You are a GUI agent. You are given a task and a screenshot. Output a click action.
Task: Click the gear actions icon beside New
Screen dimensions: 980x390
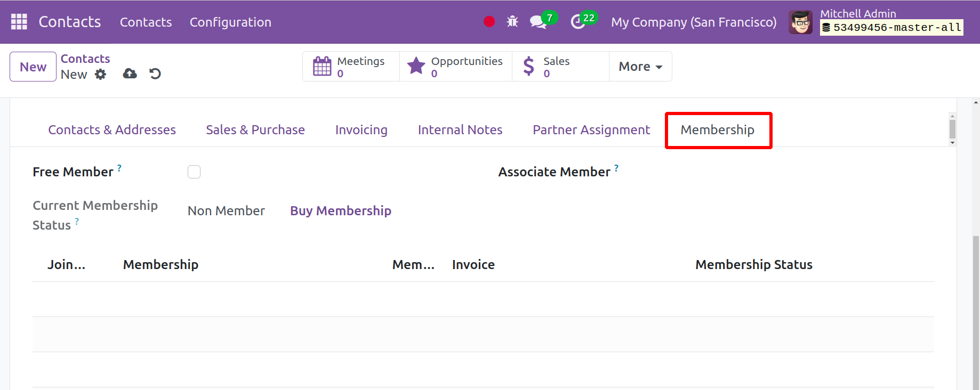(100, 75)
